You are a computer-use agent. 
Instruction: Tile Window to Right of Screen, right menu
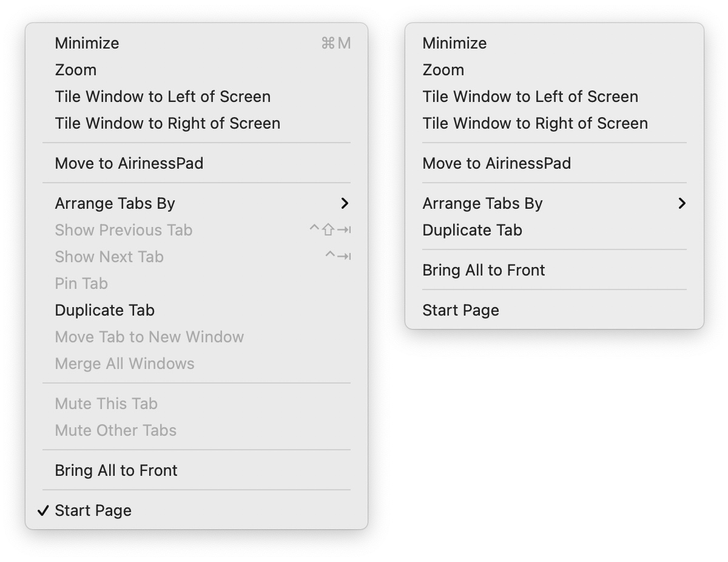click(x=554, y=123)
